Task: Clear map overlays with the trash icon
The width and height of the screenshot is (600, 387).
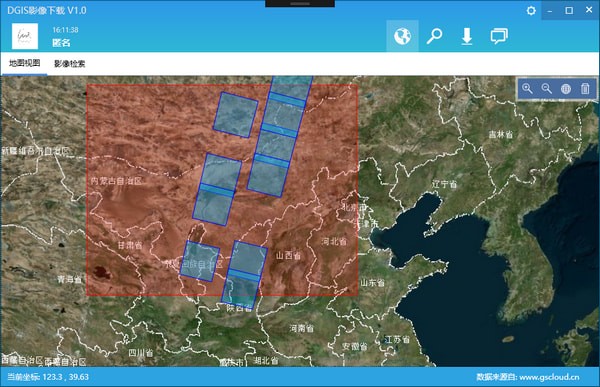Action: [585, 89]
